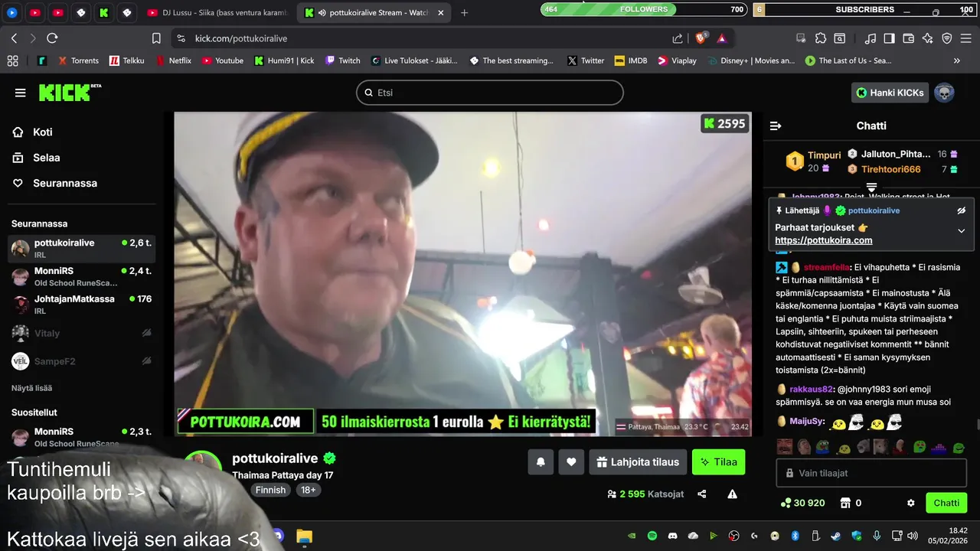980x551 pixels.
Task: Click the Finnish language tag
Action: 270,490
